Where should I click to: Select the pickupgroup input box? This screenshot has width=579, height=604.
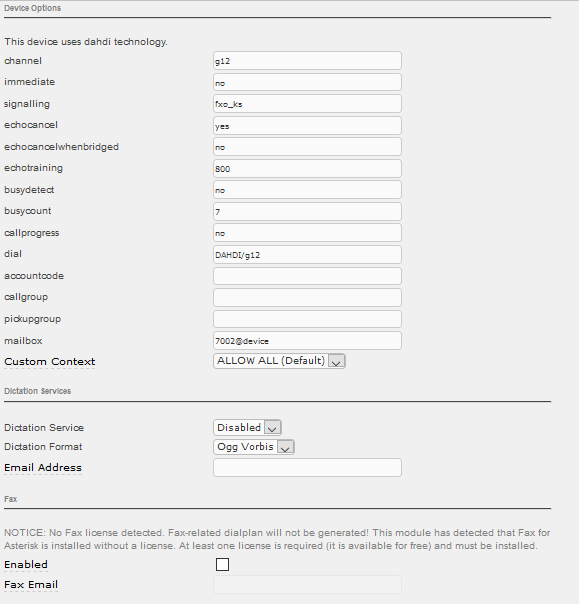[x=307, y=319]
